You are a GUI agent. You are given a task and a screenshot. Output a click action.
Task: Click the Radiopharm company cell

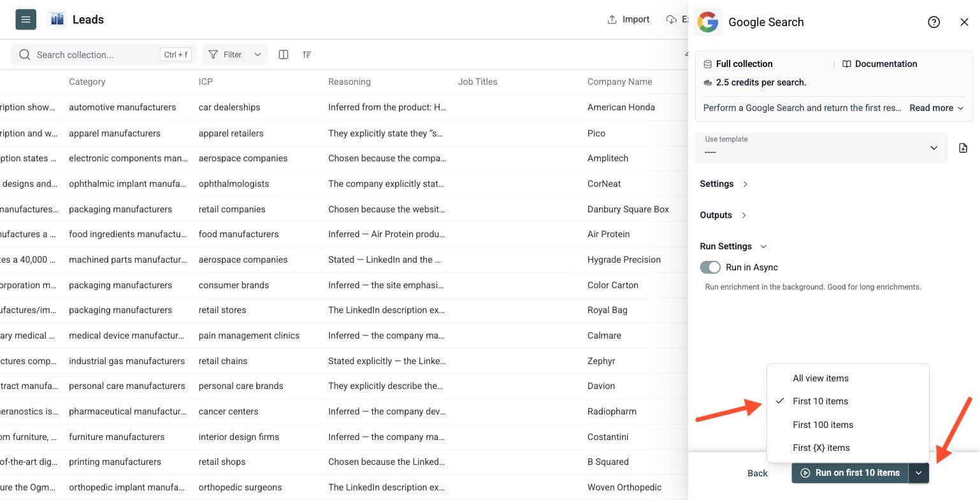point(612,411)
